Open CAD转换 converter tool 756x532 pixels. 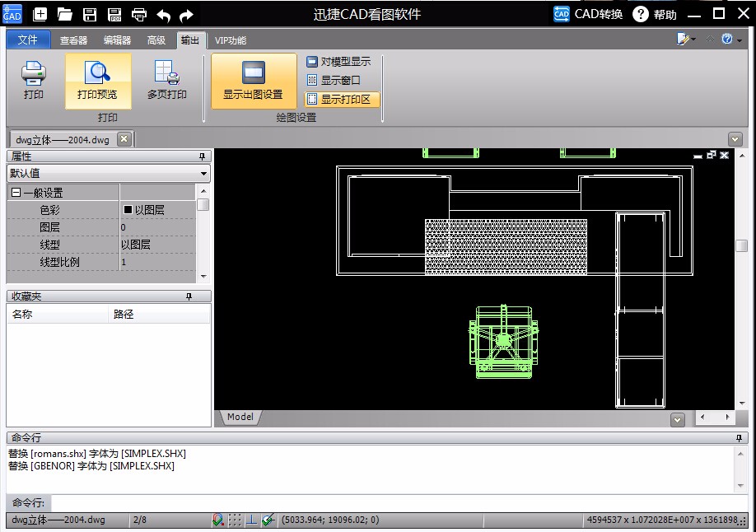point(588,14)
